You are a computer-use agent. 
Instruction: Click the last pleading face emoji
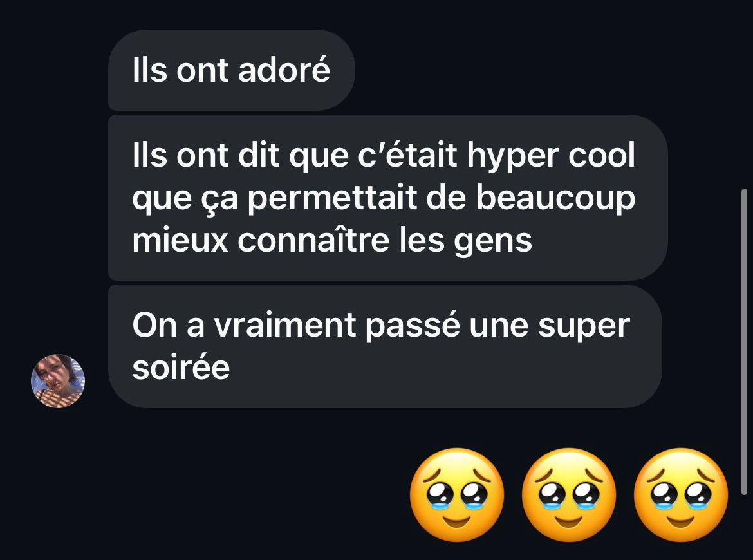pyautogui.click(x=681, y=495)
